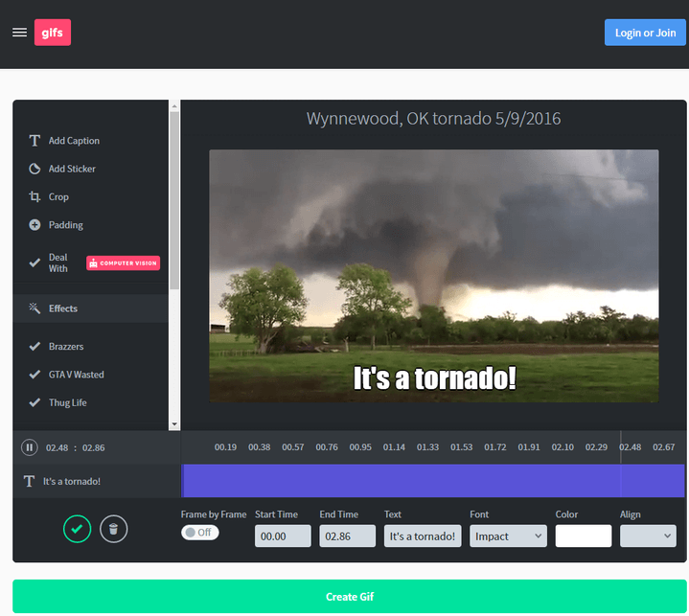This screenshot has height=616, width=689.
Task: Delete caption using the trash icon
Action: pyautogui.click(x=114, y=528)
